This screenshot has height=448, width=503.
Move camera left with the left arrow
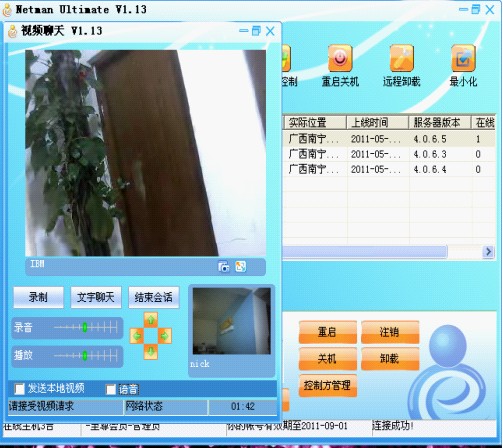click(137, 336)
